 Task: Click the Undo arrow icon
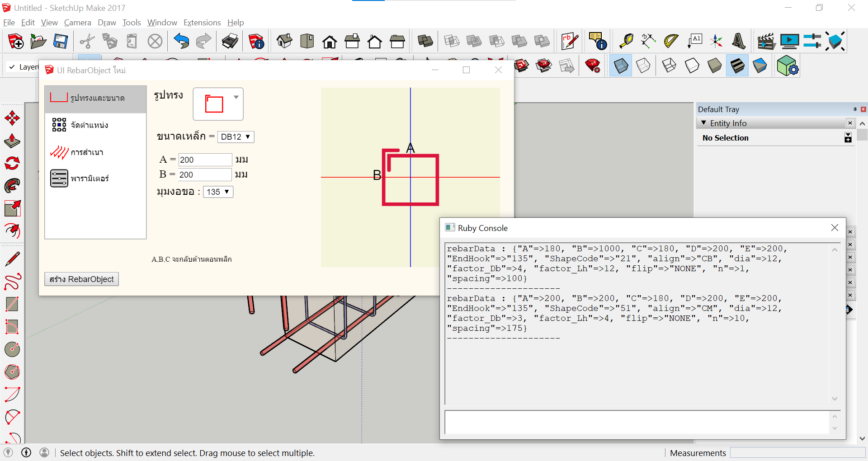[x=181, y=42]
